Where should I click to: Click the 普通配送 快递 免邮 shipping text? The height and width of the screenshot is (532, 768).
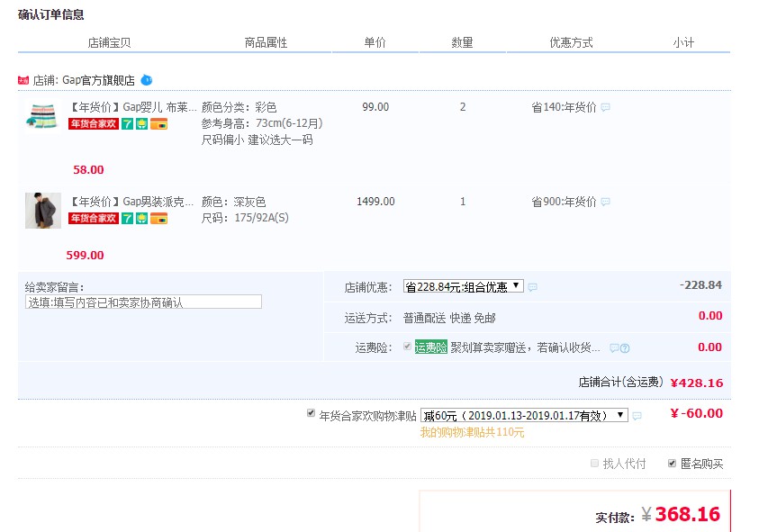coord(449,319)
